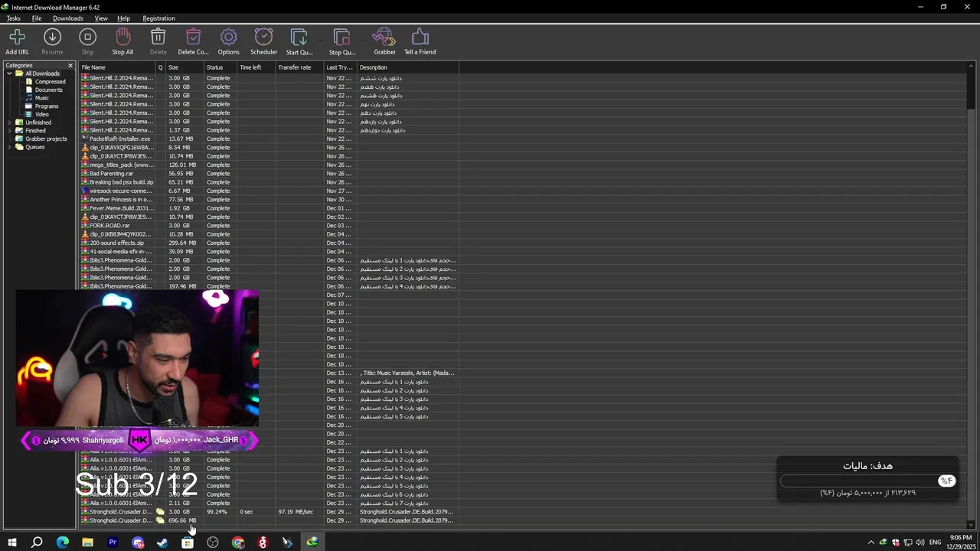Select the Compressed category

click(50, 82)
